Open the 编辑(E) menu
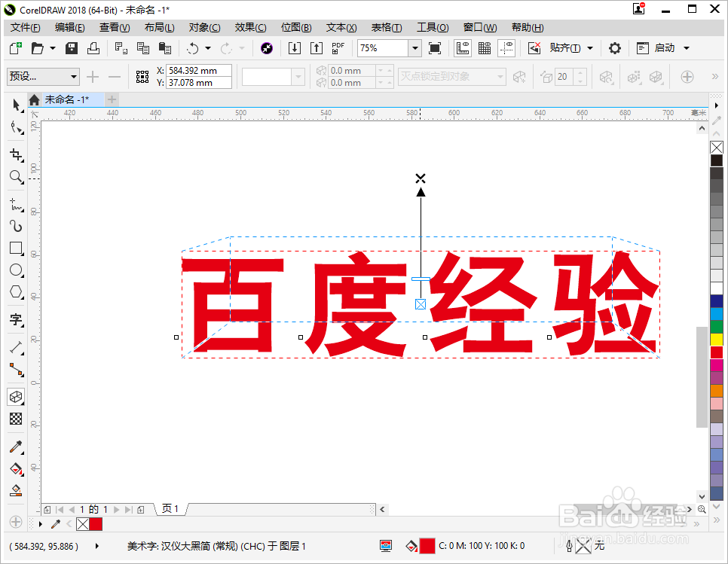The width and height of the screenshot is (728, 564). (69, 27)
